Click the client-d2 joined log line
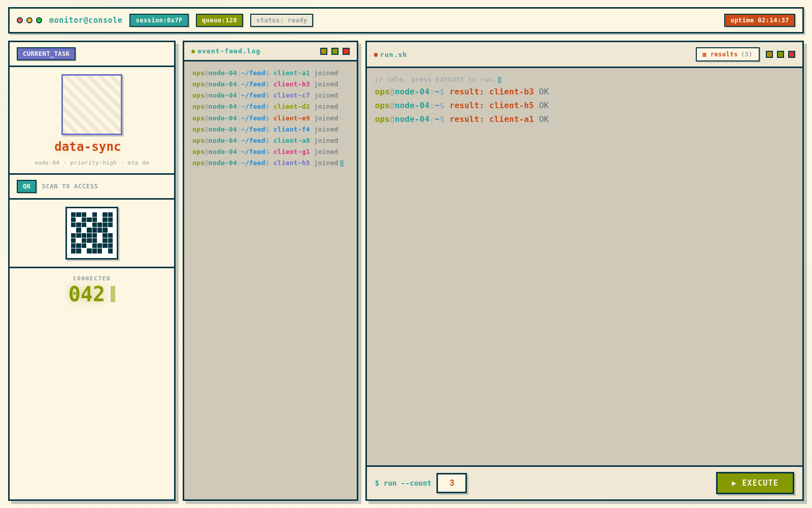Viewport: 812px width, 508px height. 265,107
